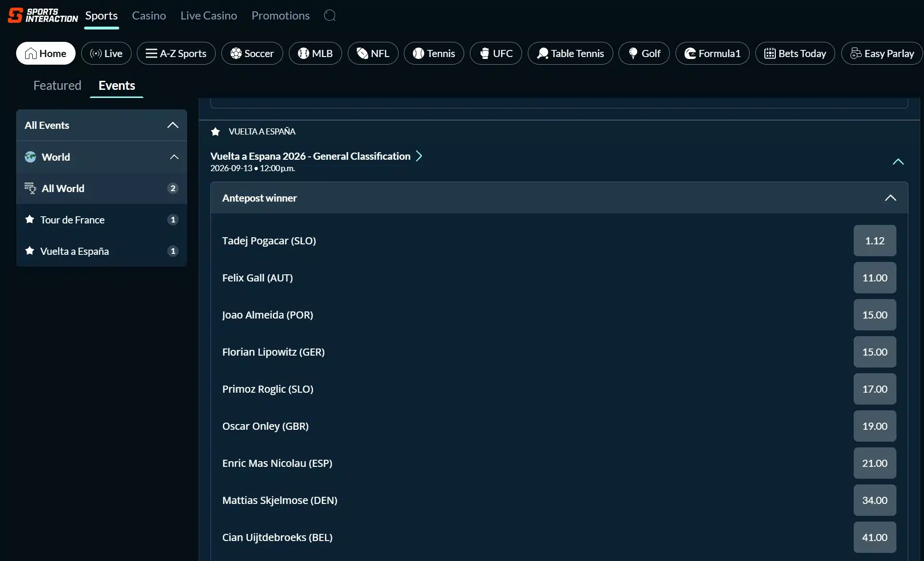Screen dimensions: 924x561
Task: Click the Bets Today calendar icon
Action: point(770,53)
